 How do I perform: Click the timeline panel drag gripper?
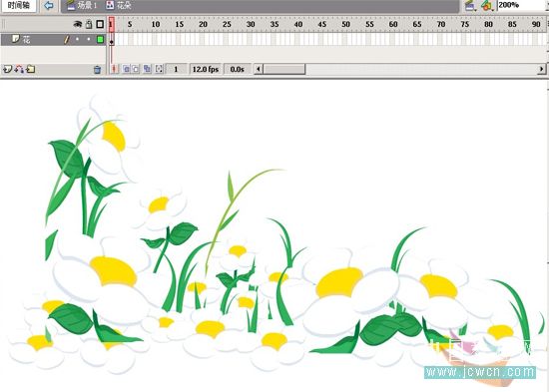[x=4, y=24]
